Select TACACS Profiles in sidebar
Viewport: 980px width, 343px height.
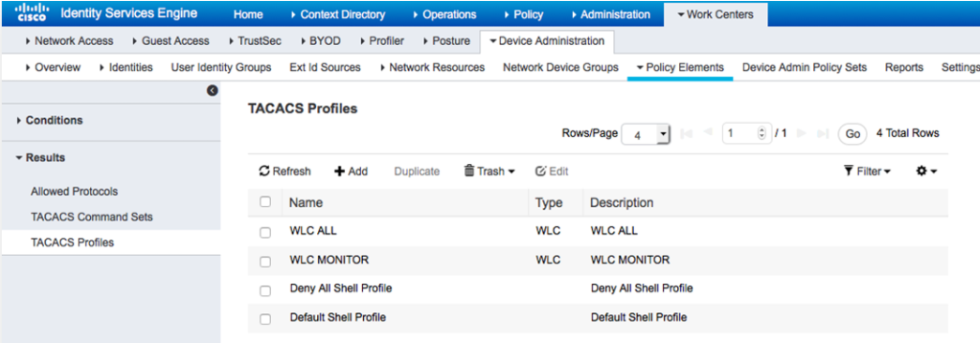coord(110,243)
